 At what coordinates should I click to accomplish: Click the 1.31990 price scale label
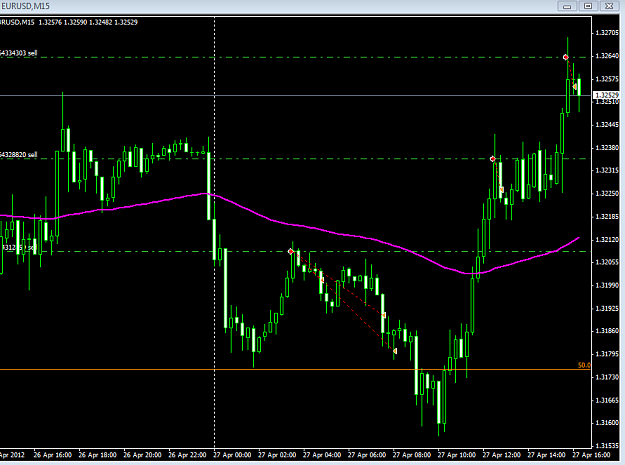pos(607,285)
